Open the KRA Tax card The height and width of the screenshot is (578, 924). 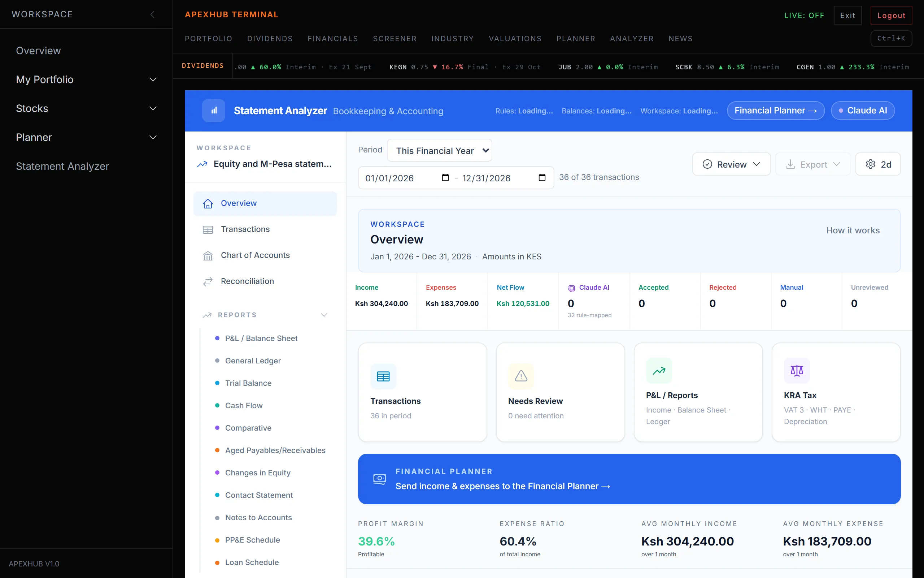[836, 392]
